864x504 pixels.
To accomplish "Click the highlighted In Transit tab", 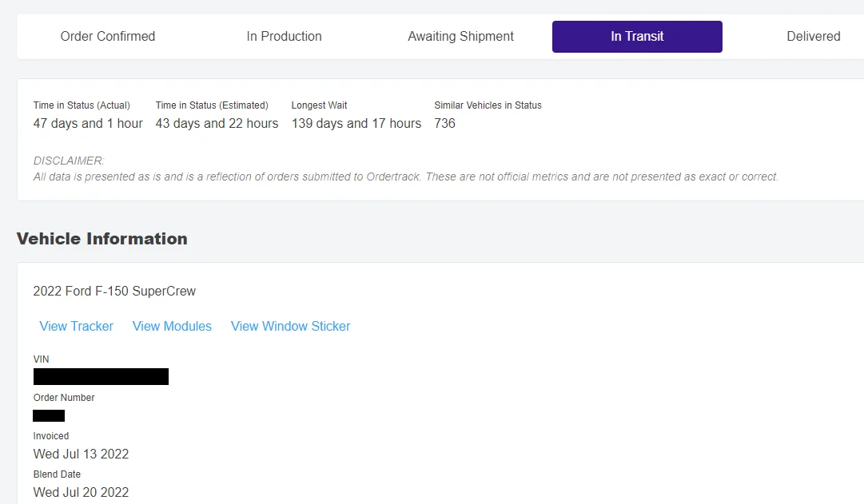I will pyautogui.click(x=637, y=37).
